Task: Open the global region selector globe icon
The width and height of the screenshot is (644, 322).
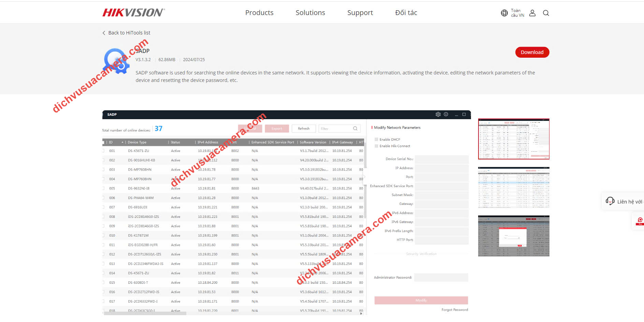Action: 504,13
